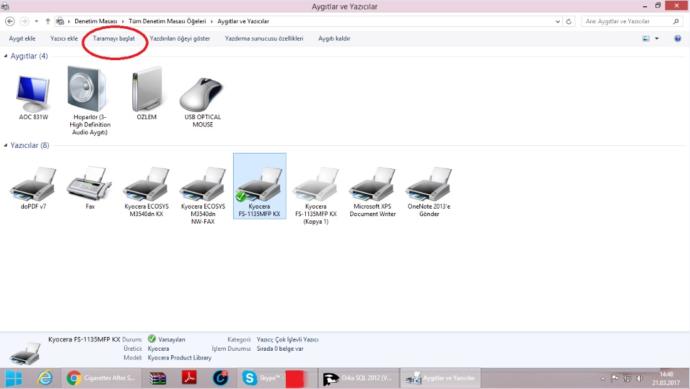
Task: Click Aygıtlar ve Yazıcılar breadcrumb
Action: [243, 21]
